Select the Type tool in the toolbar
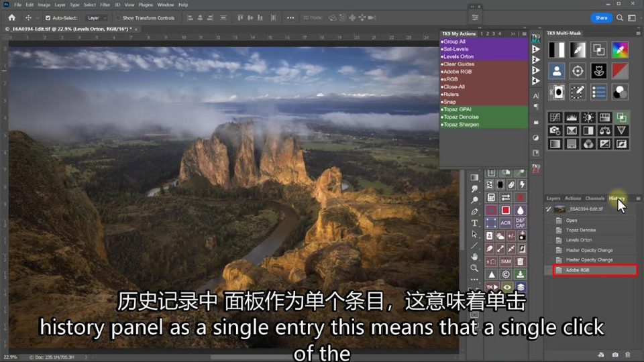The width and height of the screenshot is (644, 362). [474, 223]
